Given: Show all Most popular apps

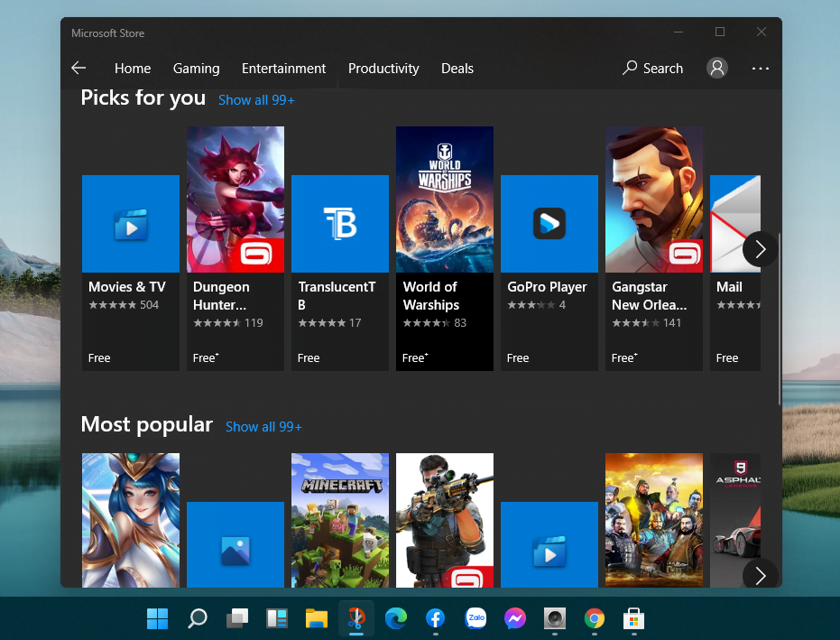Looking at the screenshot, I should tap(263, 427).
